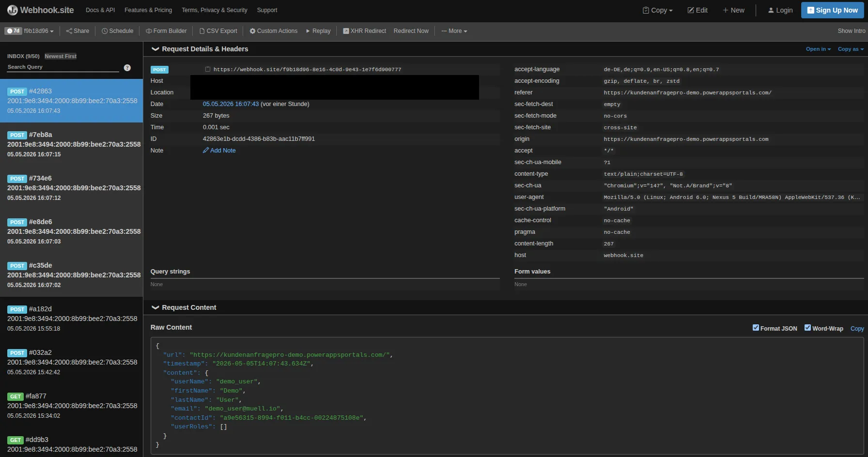The image size is (868, 457).
Task: Click the user-agent header value
Action: (x=731, y=197)
